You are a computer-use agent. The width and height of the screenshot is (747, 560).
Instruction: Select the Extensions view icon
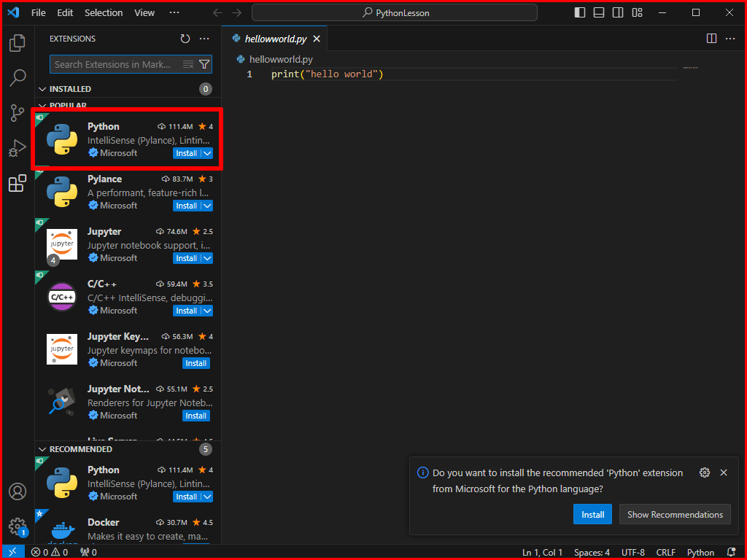coord(18,183)
